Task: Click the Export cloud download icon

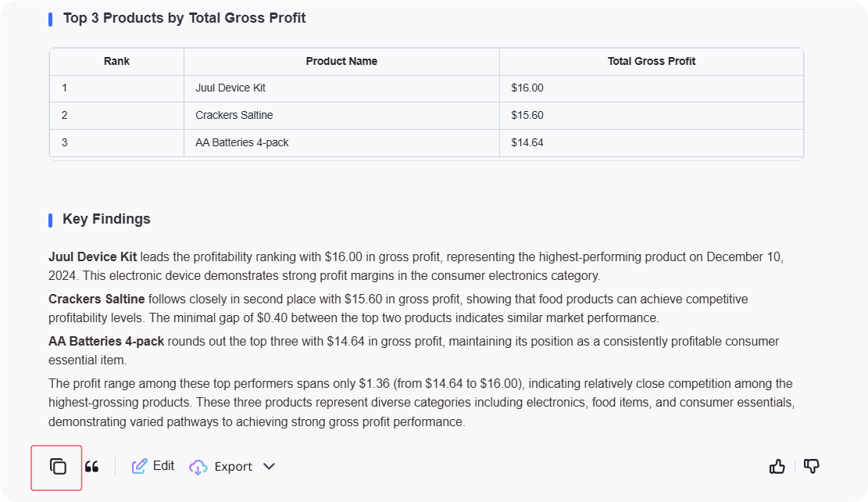Action: point(198,467)
